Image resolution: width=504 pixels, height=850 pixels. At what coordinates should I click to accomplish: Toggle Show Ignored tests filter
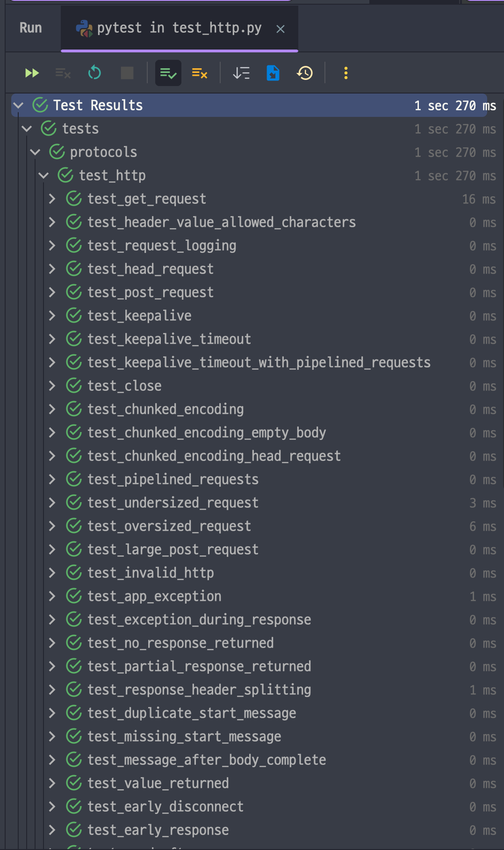[200, 73]
